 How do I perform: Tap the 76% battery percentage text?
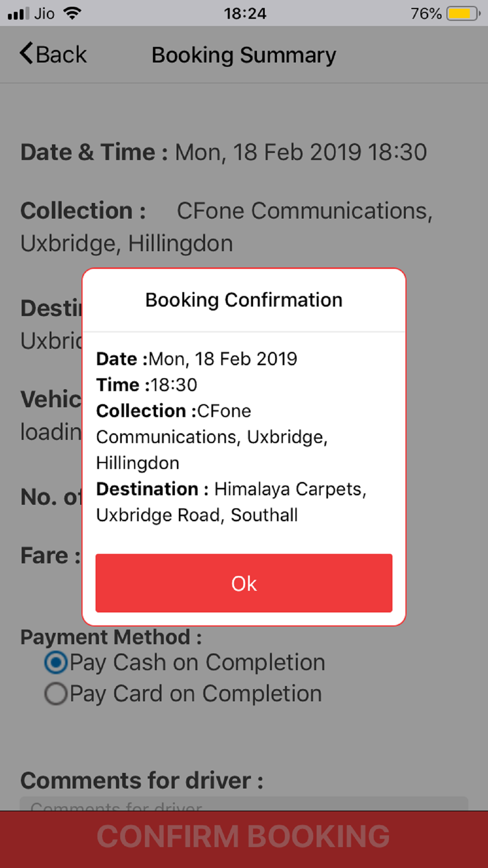(426, 14)
